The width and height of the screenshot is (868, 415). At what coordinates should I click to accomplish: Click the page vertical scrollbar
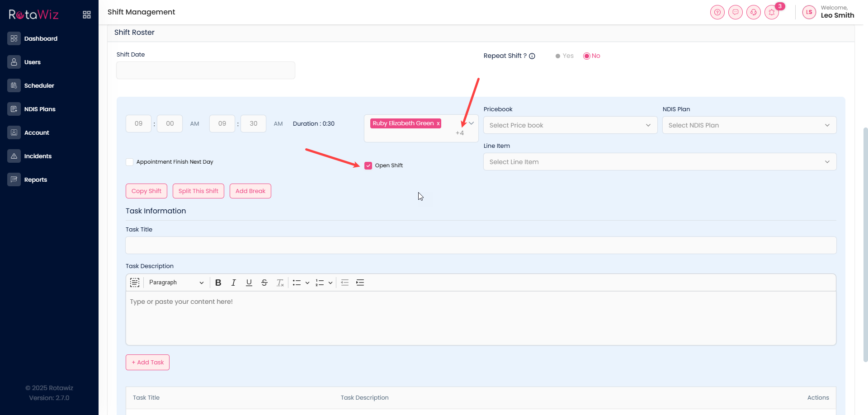[x=865, y=244]
